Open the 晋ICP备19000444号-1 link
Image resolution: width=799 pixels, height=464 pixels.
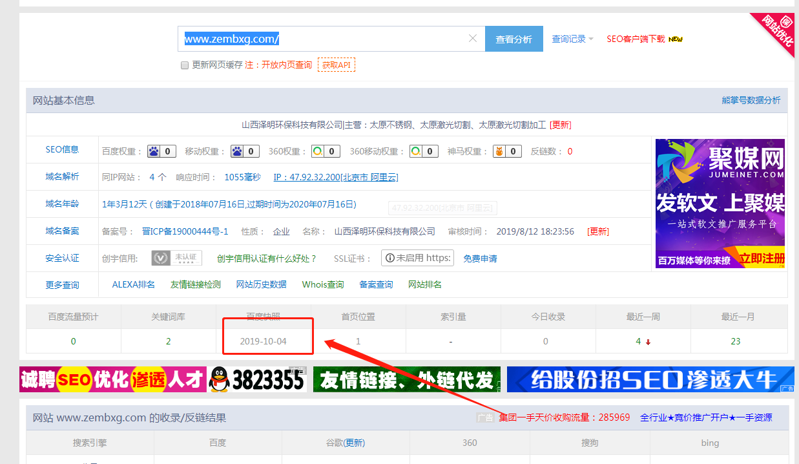coord(185,231)
